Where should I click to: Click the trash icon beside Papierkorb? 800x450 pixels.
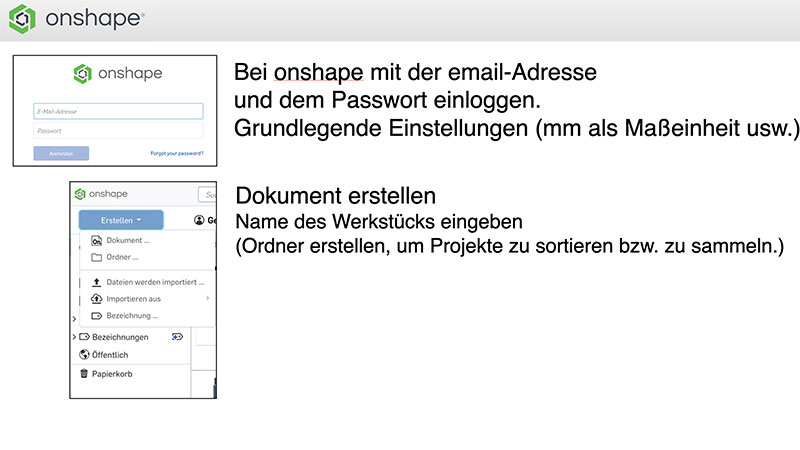tap(84, 373)
